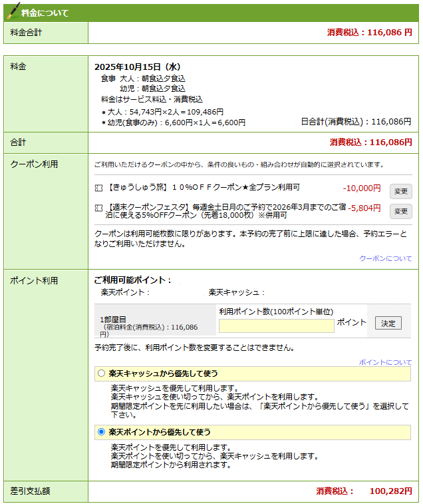The width and height of the screenshot is (423, 504).
Task: Focus the 利用ポイント数 input field
Action: [x=276, y=326]
